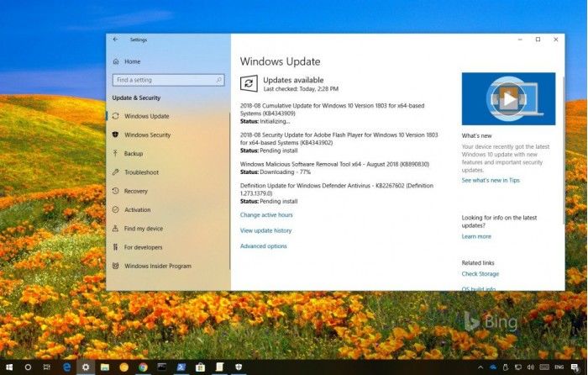Open Advanced options for updates
The width and height of the screenshot is (588, 375).
(x=263, y=246)
